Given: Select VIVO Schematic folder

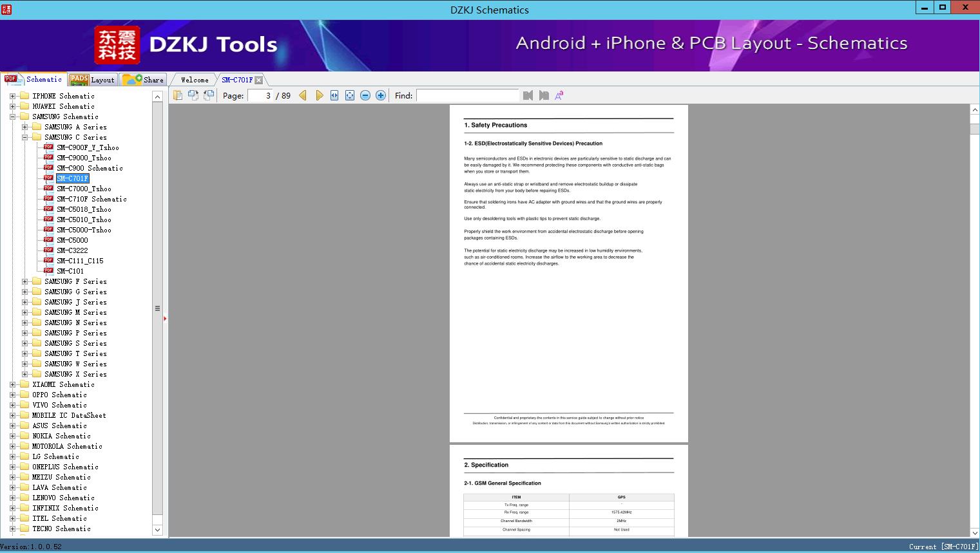Looking at the screenshot, I should [59, 405].
